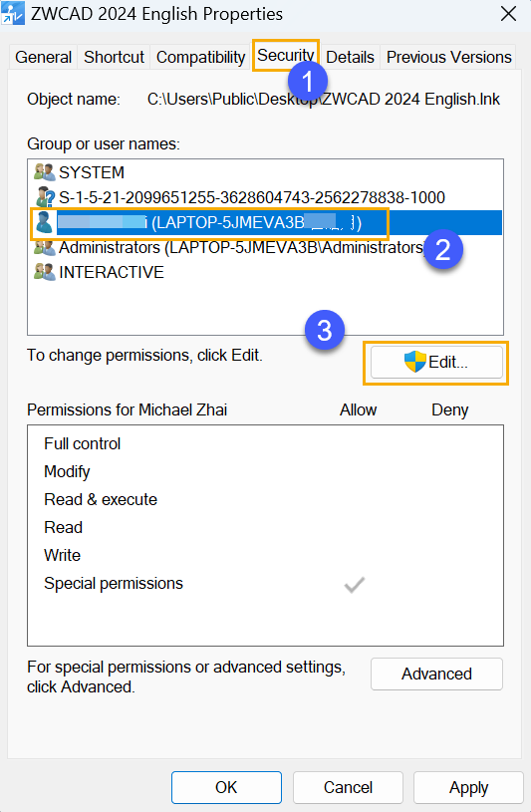
Task: Click the Advanced button
Action: click(436, 674)
